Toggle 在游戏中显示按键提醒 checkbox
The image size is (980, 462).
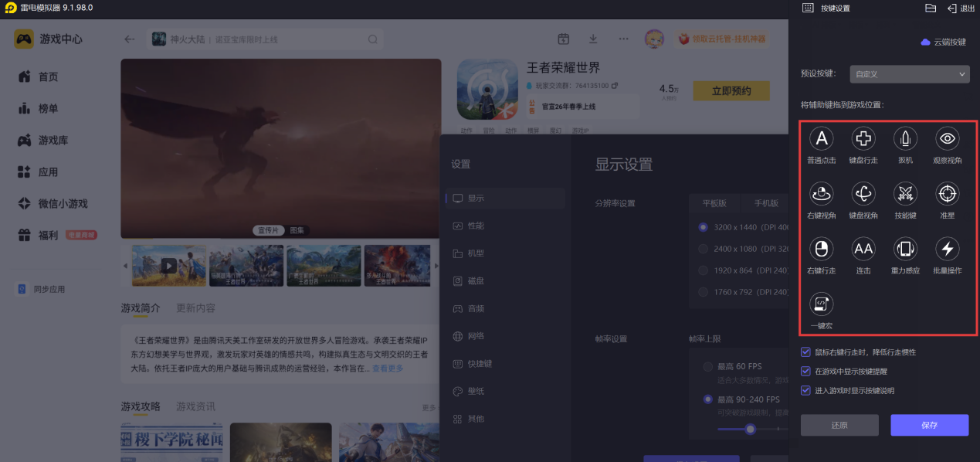805,372
